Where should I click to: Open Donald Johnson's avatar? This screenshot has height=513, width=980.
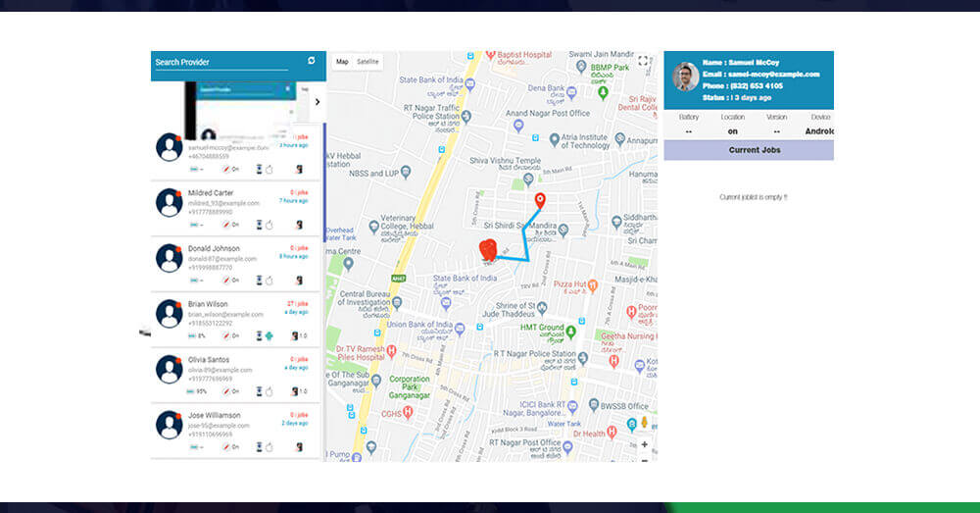170,258
